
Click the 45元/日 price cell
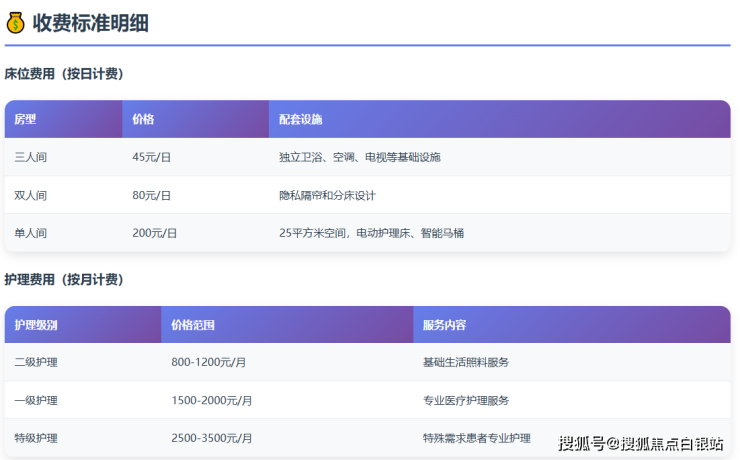[x=151, y=157]
